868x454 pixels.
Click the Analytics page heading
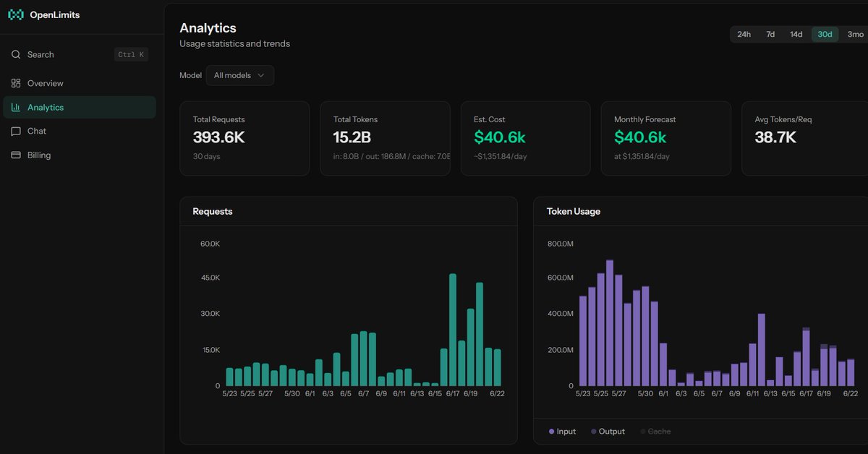click(208, 28)
